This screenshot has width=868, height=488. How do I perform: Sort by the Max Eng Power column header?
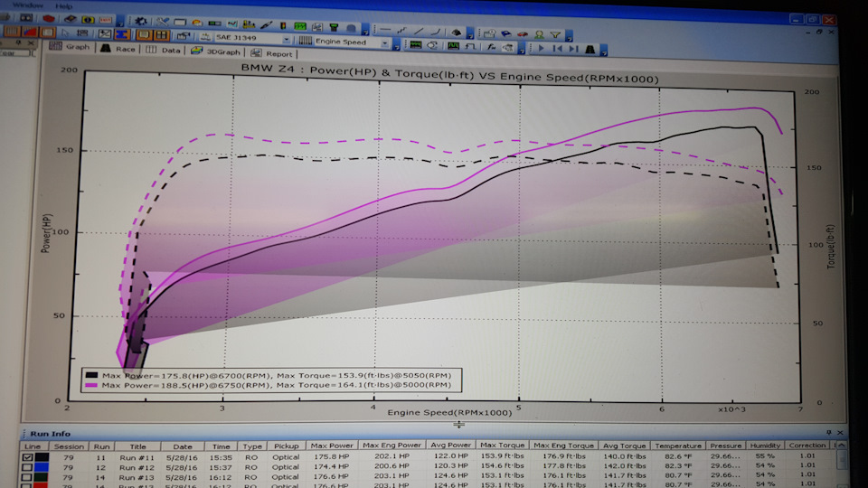pyautogui.click(x=392, y=445)
